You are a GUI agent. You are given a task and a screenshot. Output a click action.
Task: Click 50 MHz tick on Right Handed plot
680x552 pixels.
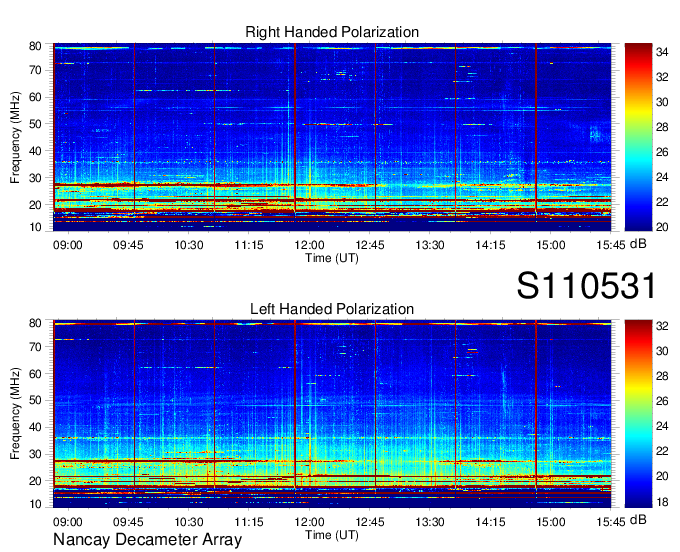pos(35,124)
